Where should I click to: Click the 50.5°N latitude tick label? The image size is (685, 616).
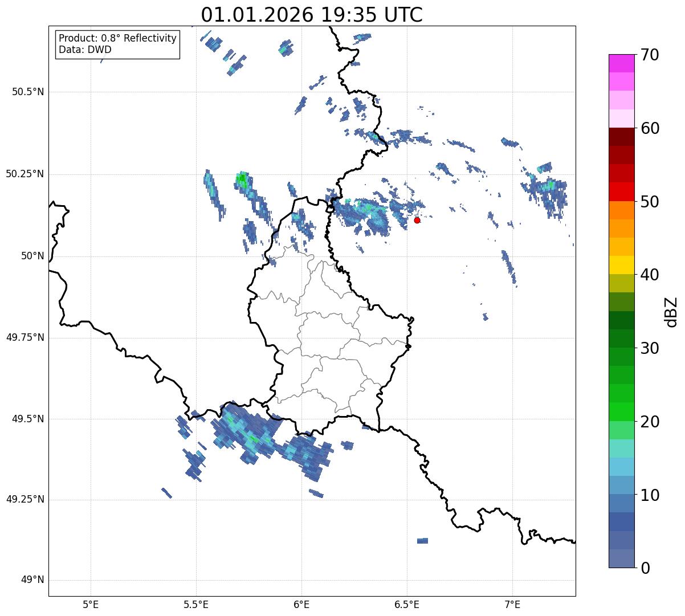click(25, 92)
